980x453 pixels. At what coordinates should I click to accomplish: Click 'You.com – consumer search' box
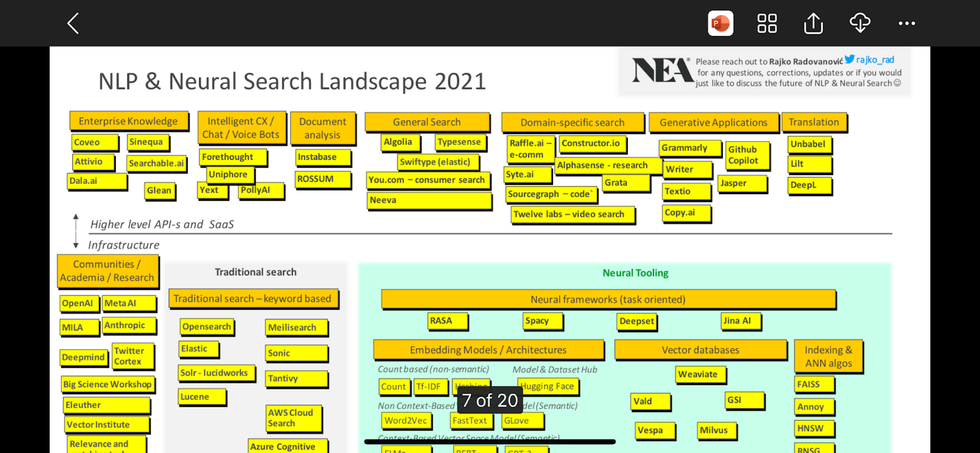(x=428, y=180)
